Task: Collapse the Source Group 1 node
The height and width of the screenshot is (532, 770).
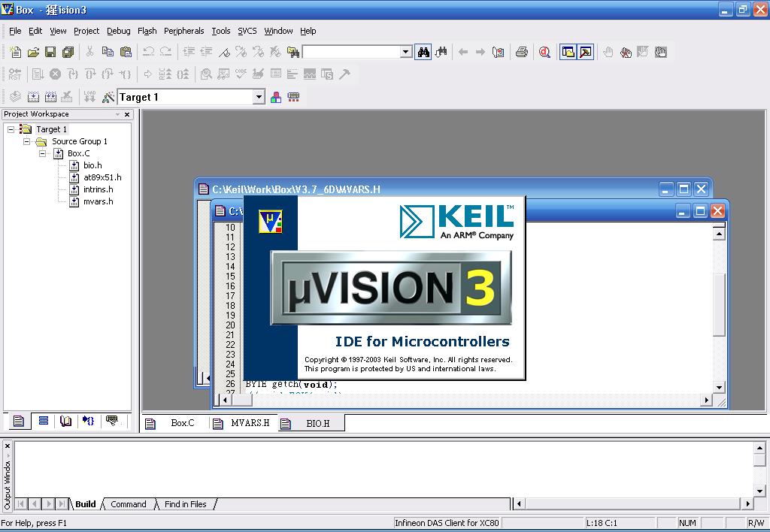Action: point(26,141)
